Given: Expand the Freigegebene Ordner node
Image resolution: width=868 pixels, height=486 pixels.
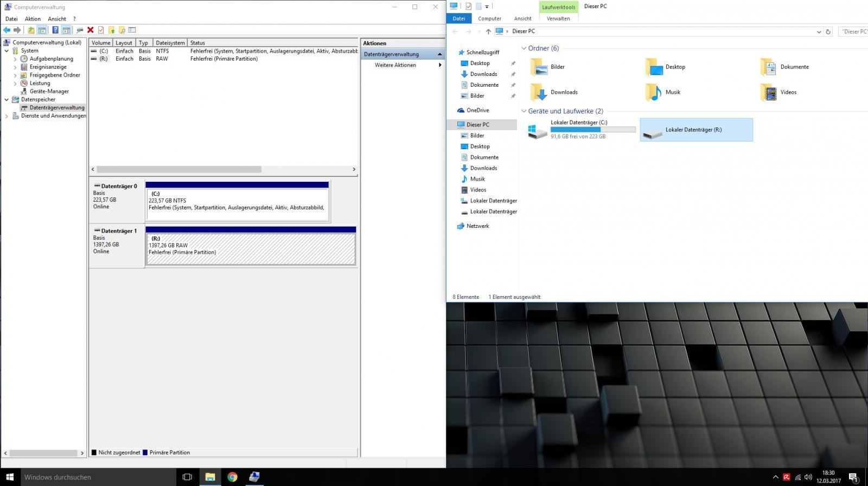Looking at the screenshot, I should click(15, 75).
